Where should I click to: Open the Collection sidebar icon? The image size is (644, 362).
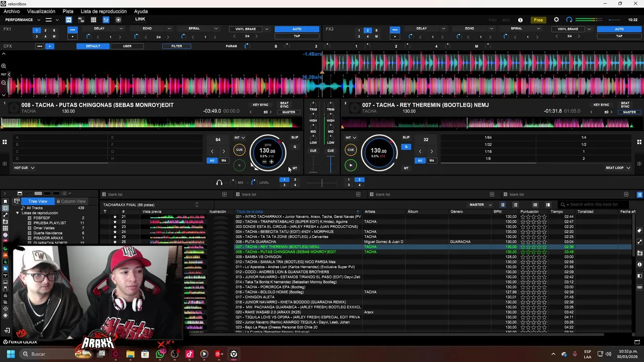point(6,208)
